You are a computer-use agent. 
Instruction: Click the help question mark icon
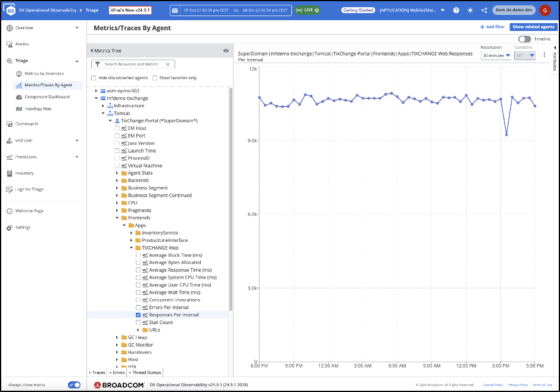coord(456,10)
